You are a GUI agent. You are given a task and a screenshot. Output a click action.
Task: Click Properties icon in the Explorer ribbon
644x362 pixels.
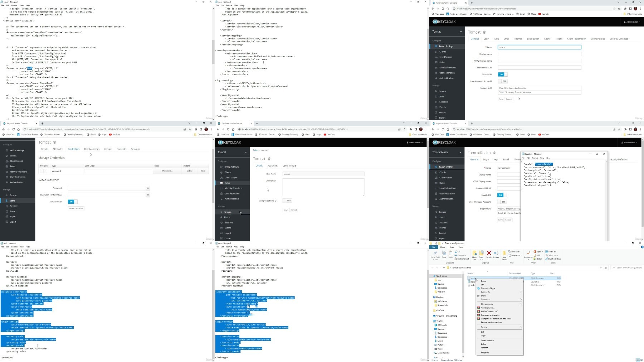click(528, 254)
